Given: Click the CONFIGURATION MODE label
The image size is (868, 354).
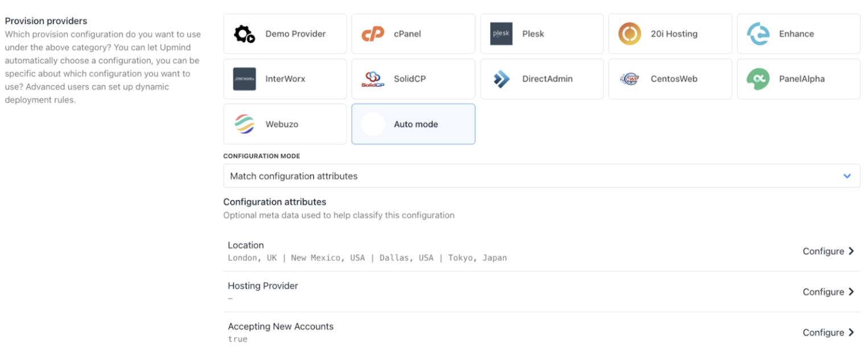Looking at the screenshot, I should point(262,156).
